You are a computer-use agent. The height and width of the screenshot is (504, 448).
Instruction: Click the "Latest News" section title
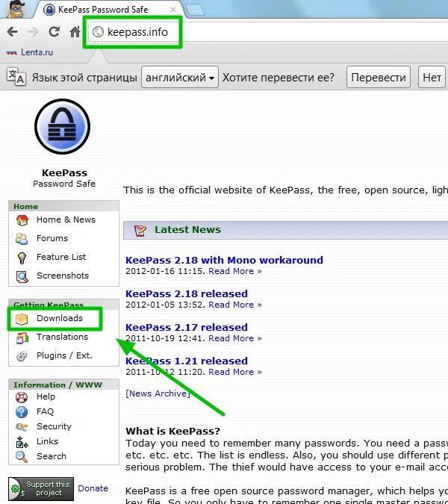187,229
